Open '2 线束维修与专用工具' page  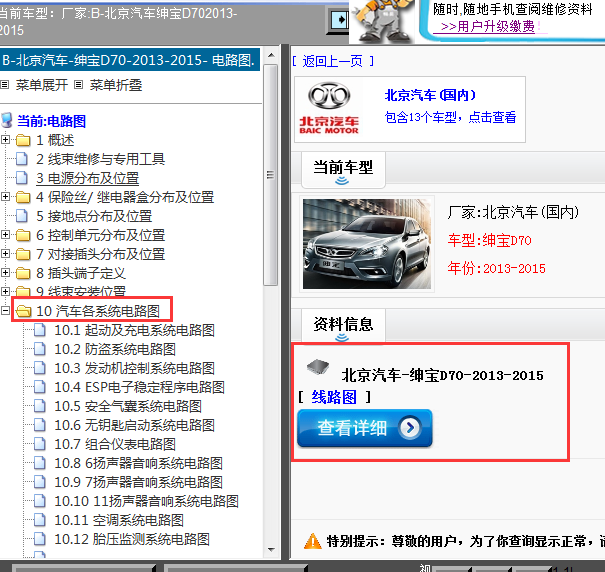pyautogui.click(x=100, y=159)
